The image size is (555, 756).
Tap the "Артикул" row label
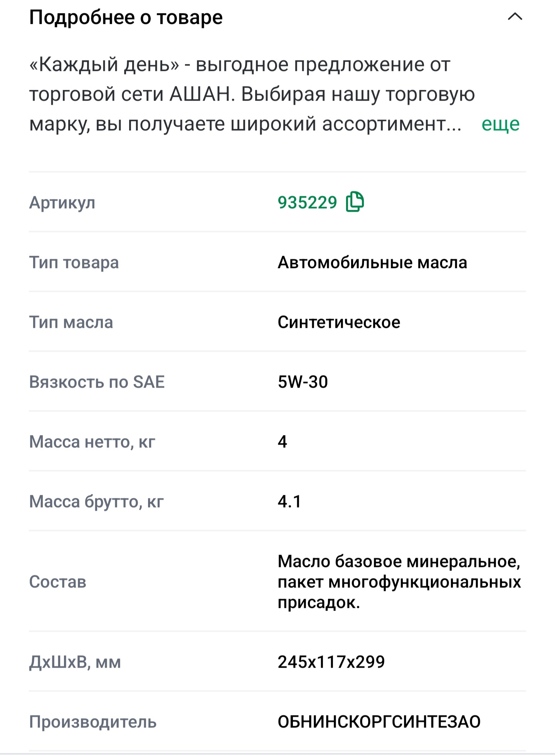(62, 202)
